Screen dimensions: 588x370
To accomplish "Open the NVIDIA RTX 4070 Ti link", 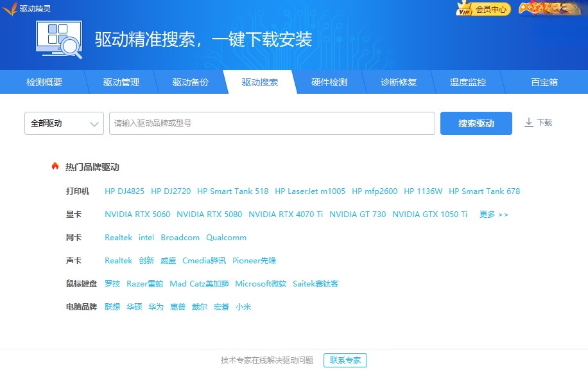I will (286, 215).
